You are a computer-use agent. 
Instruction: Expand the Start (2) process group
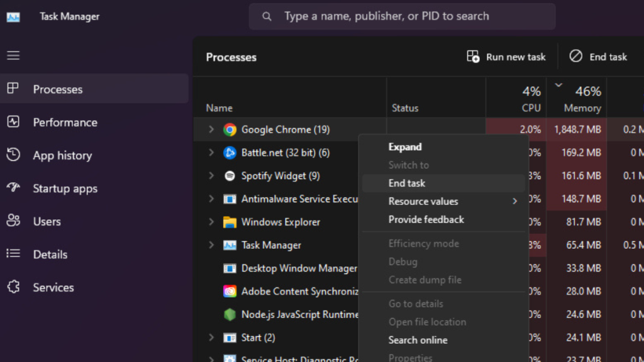[x=211, y=337]
